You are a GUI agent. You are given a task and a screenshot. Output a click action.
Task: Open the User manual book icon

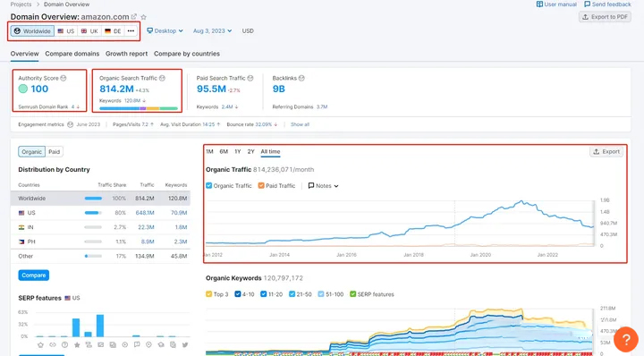pyautogui.click(x=539, y=4)
